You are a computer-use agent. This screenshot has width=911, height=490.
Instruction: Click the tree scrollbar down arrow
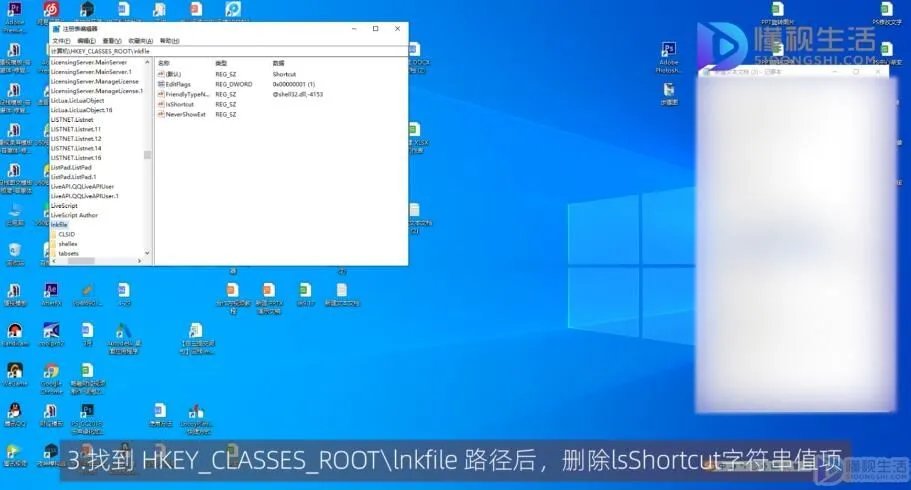pyautogui.click(x=147, y=253)
